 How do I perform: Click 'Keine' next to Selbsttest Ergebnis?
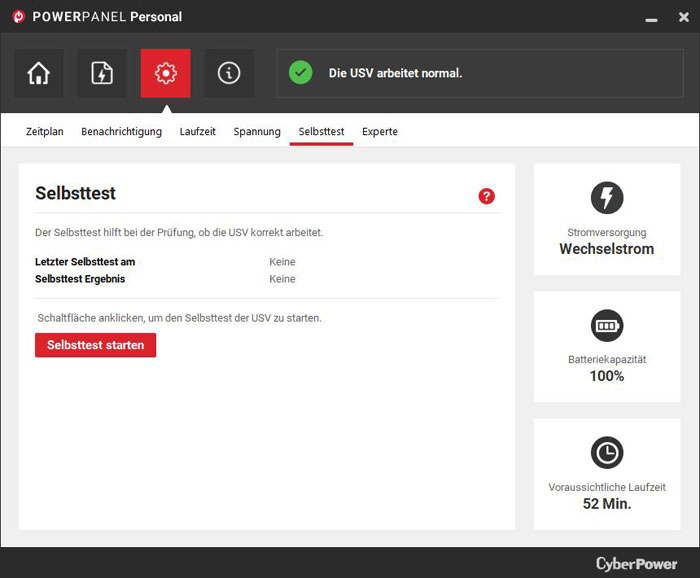282,279
